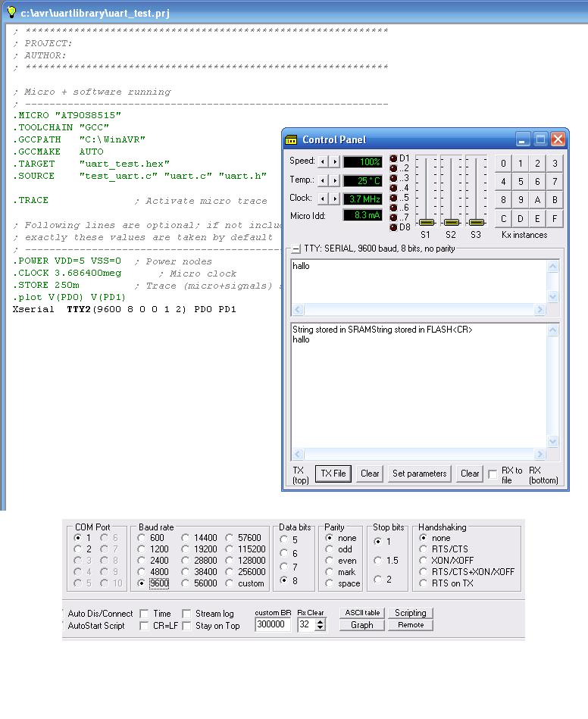Click the S2 slider handle

[x=452, y=223]
